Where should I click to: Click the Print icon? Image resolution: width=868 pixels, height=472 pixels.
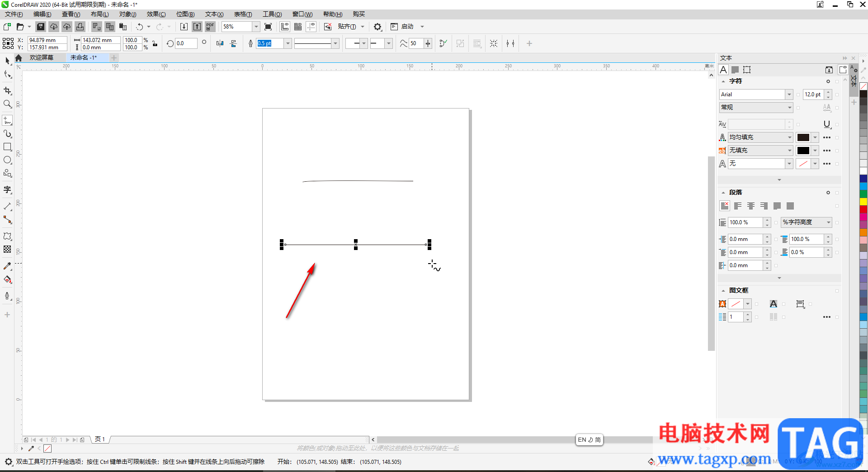[80, 27]
